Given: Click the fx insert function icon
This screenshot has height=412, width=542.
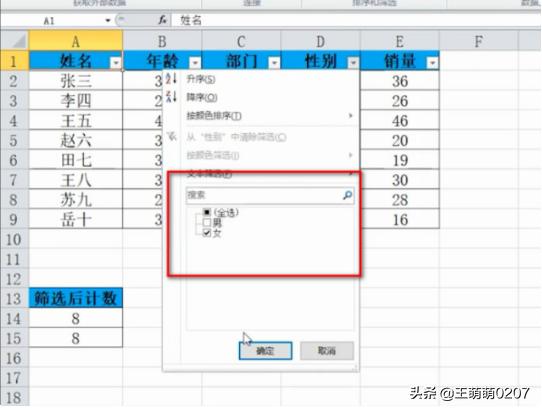Looking at the screenshot, I should (162, 20).
